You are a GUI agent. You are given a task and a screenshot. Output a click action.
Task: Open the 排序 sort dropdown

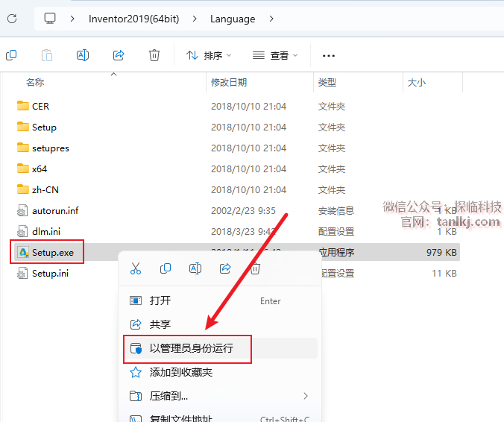[209, 56]
